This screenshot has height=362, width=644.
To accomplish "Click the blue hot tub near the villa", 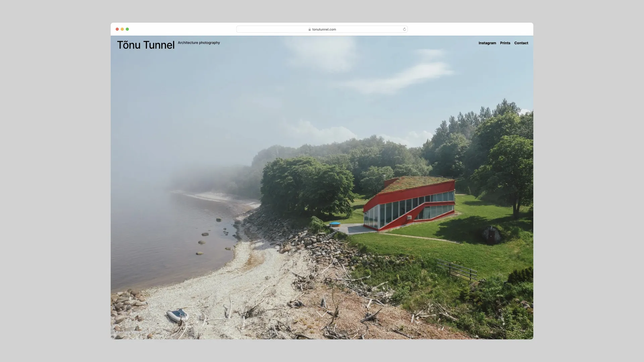I will [334, 224].
